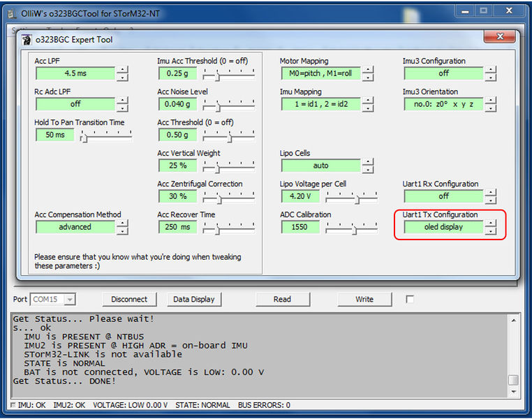Click up arrow of Uart1 Rx Configuration
The image size is (532, 419).
coord(491,193)
